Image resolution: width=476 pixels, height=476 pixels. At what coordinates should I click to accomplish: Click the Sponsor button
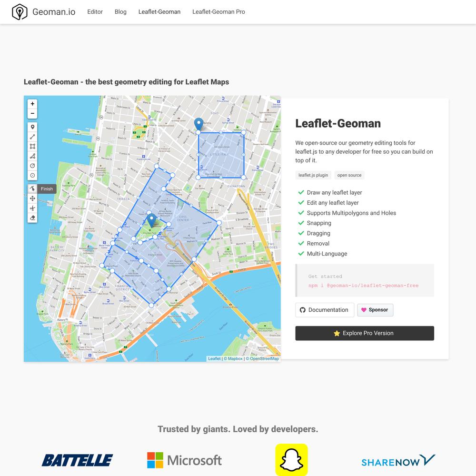click(375, 310)
